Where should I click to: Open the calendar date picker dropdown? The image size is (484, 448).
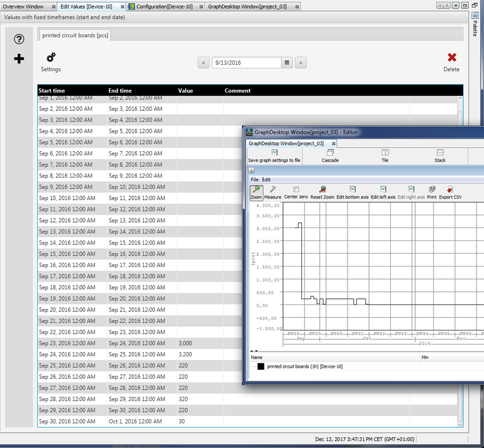287,62
